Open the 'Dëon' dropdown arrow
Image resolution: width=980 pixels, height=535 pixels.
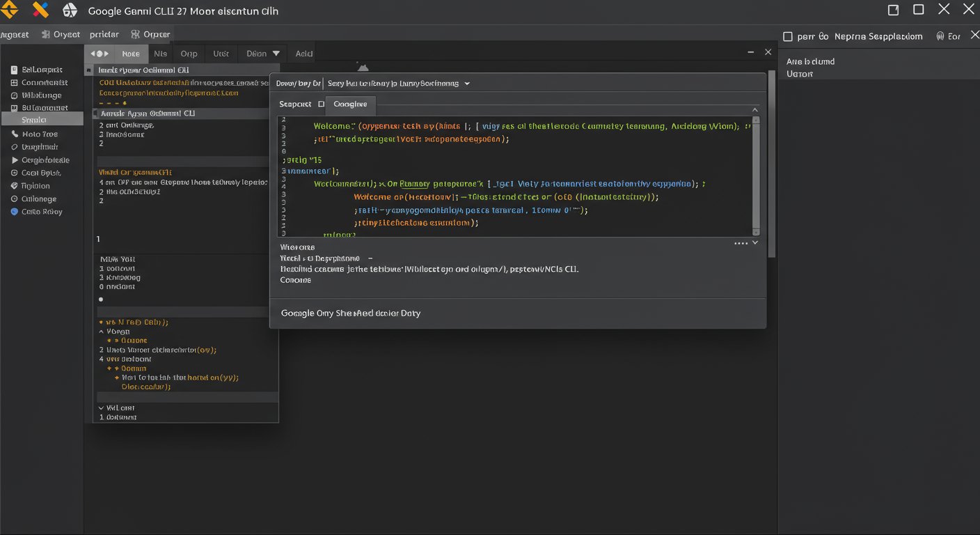[276, 54]
